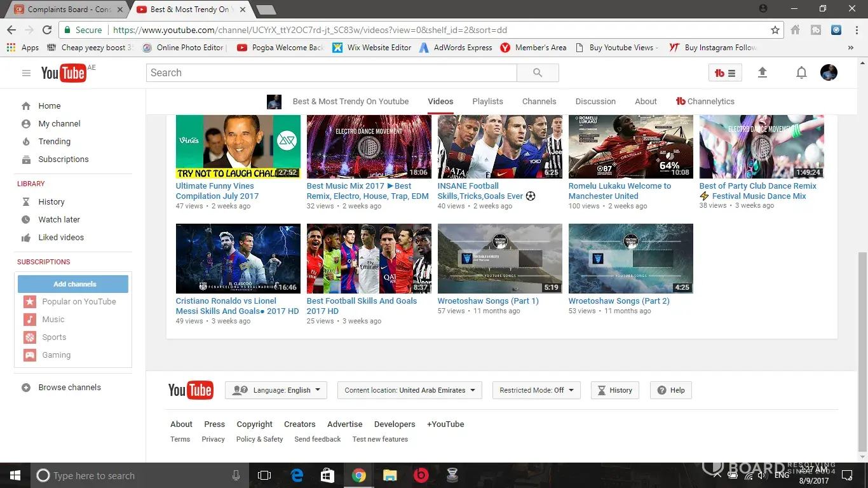Reload the page with refresh icon
This screenshot has height=488, width=868.
(x=47, y=30)
